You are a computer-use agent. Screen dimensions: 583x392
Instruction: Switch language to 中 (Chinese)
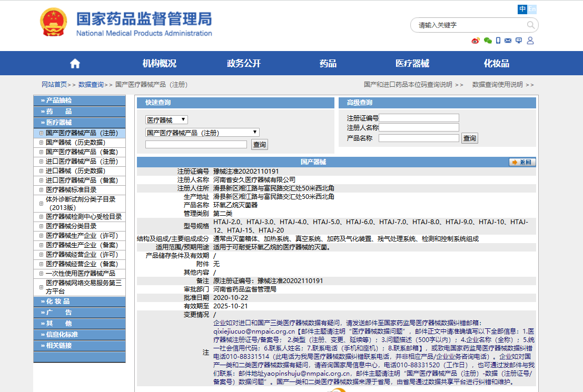522,9
